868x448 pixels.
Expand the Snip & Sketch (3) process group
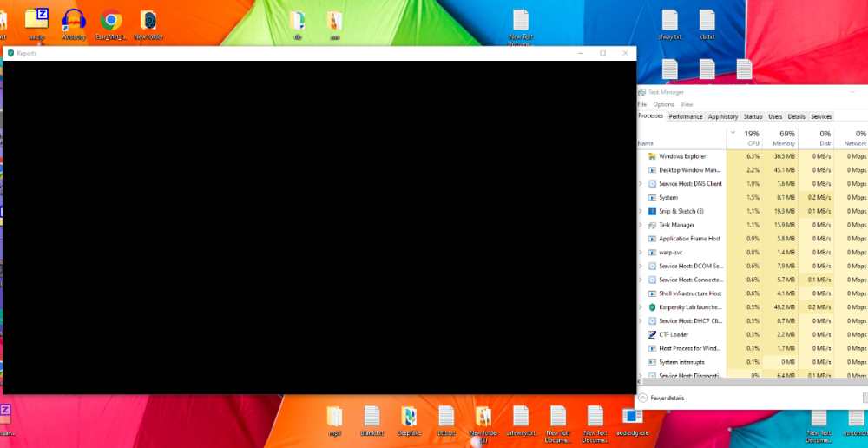click(641, 211)
